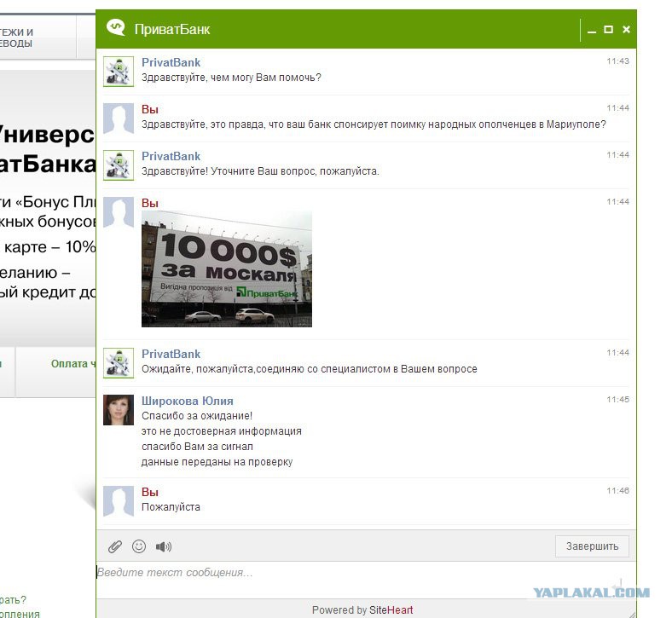Click the attach file paperclip icon
Image resolution: width=672 pixels, height=618 pixels.
(115, 546)
